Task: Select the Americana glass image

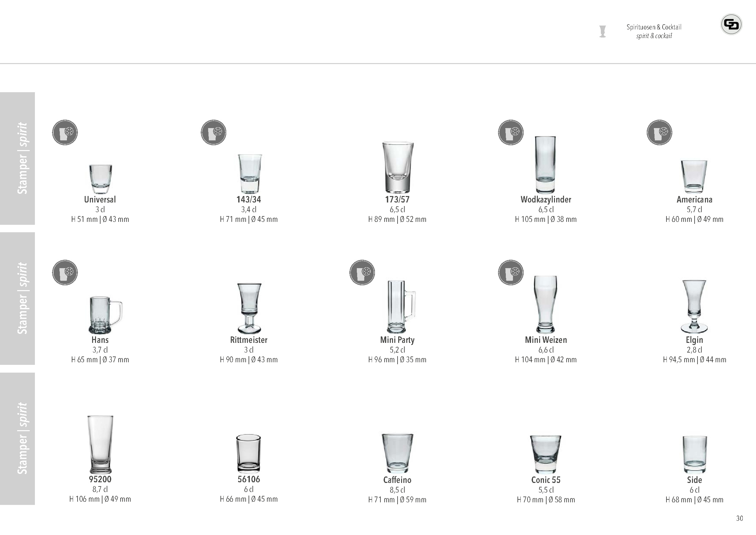Action: 694,177
